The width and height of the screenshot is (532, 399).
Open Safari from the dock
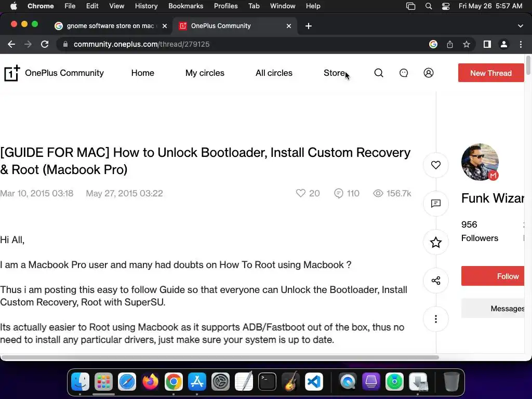pos(127,382)
